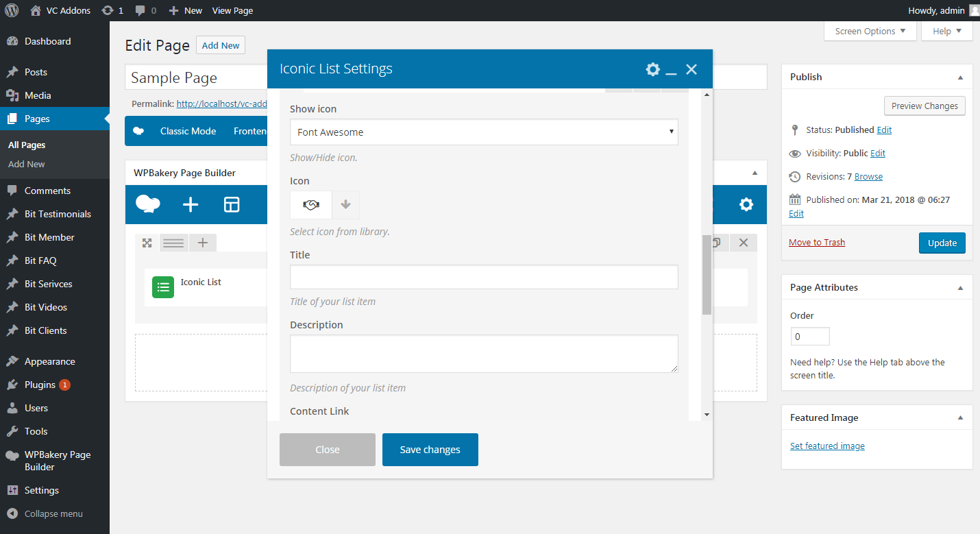This screenshot has height=534, width=980.
Task: Open the Plugins menu in sidebar
Action: coord(40,385)
